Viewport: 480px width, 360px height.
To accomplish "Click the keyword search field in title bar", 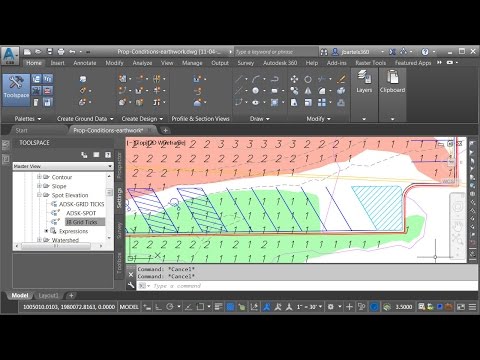I will (x=276, y=52).
